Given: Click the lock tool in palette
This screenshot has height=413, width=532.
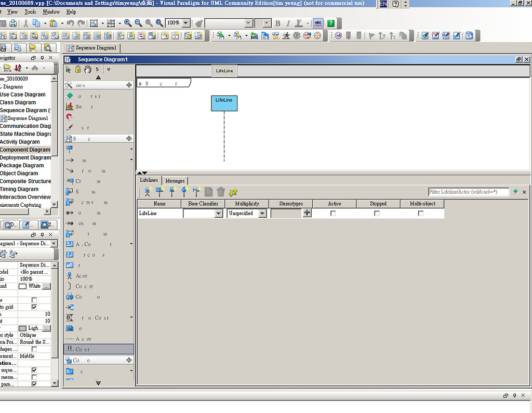Looking at the screenshot, I should pos(78,70).
